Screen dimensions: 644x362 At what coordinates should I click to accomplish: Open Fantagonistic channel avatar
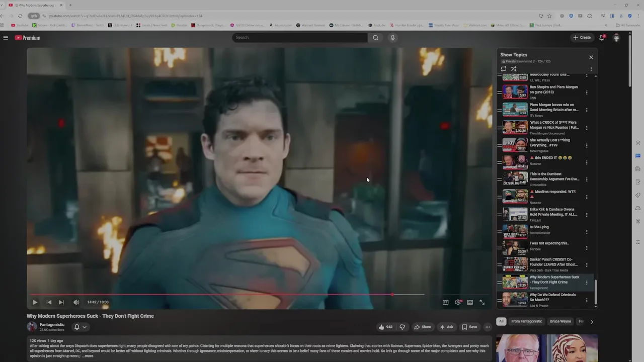(x=32, y=327)
